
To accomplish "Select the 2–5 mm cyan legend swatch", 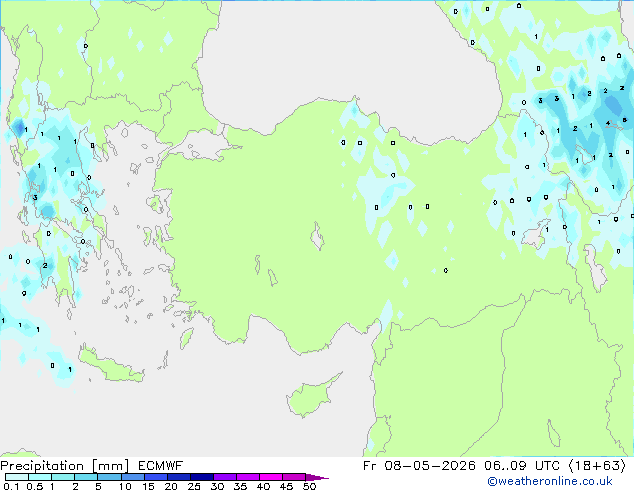I will (x=86, y=477).
